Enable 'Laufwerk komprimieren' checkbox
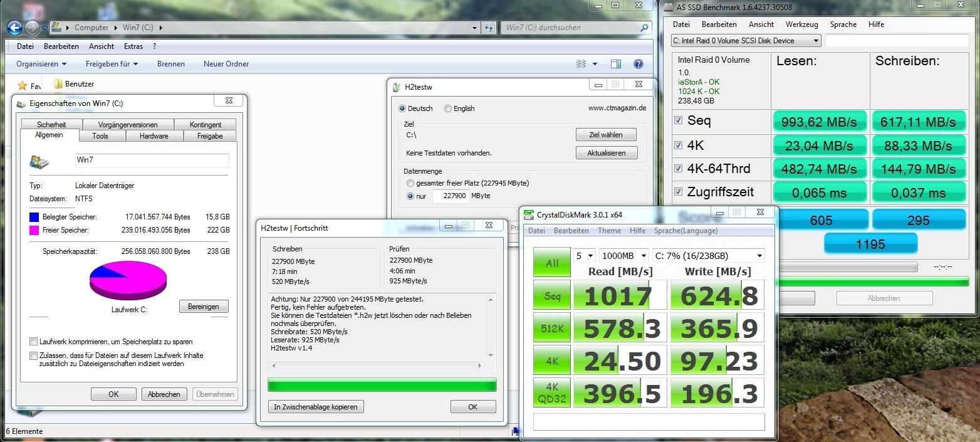 click(33, 342)
